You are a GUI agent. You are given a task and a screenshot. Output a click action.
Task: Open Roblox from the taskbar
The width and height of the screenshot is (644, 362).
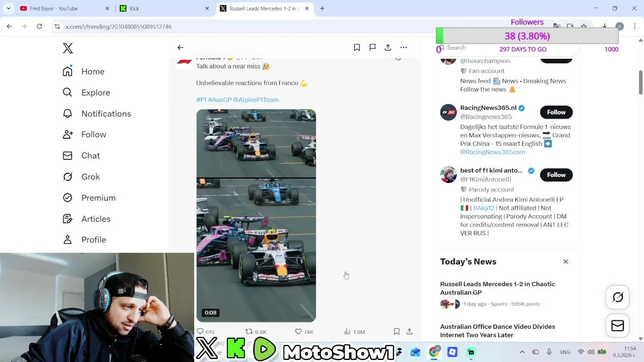pos(452,352)
